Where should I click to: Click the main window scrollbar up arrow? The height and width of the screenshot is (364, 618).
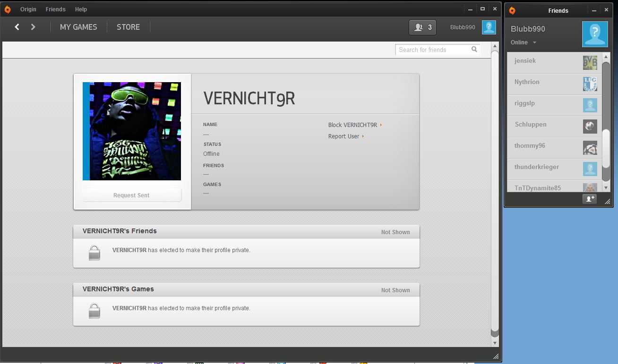[x=495, y=46]
